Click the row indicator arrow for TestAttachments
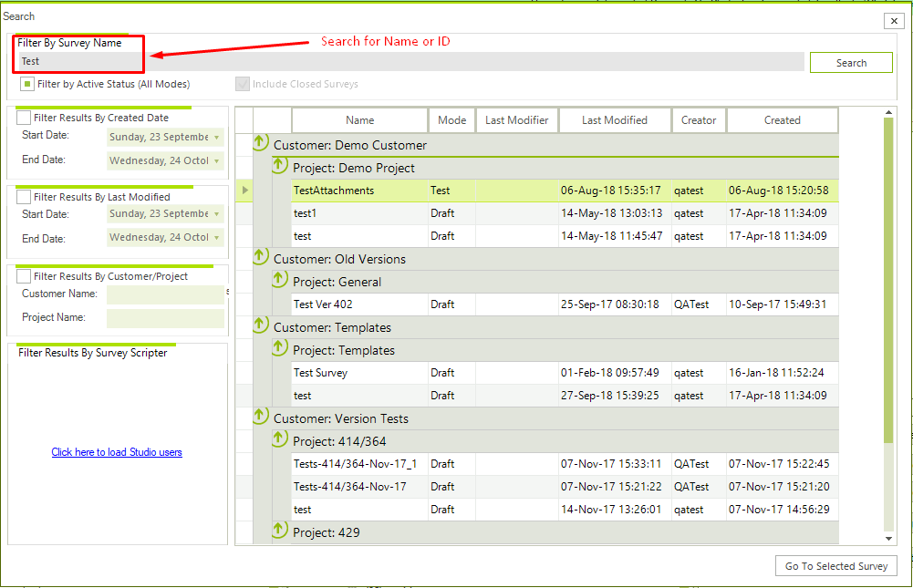 [244, 191]
